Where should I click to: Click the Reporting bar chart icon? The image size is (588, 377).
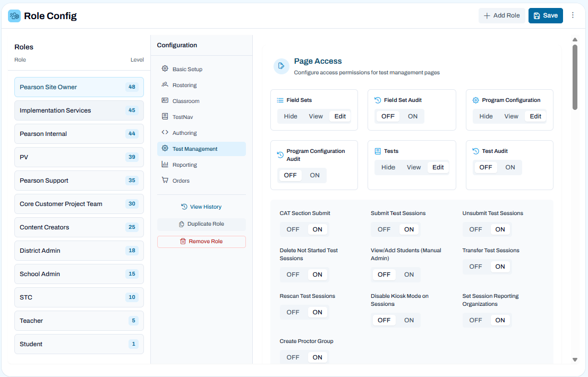[x=165, y=164]
